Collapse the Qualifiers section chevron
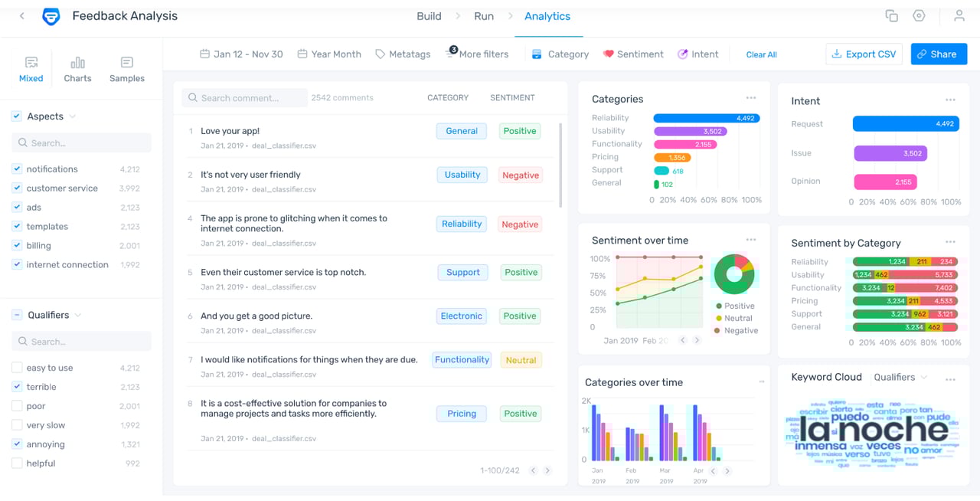 78,315
